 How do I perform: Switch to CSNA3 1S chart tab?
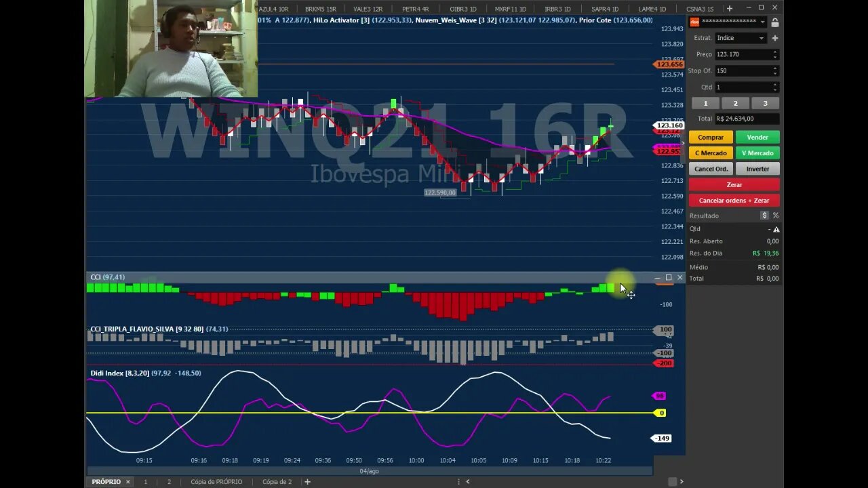coord(700,9)
